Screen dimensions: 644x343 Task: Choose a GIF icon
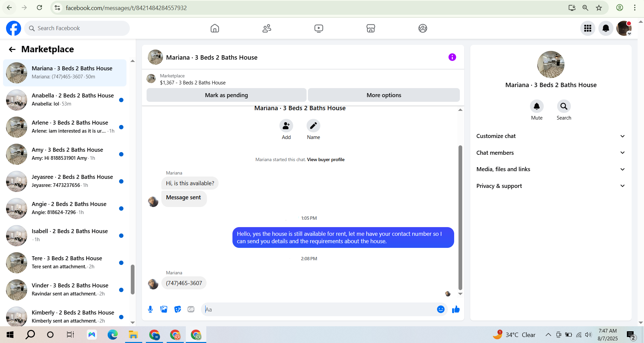point(191,310)
